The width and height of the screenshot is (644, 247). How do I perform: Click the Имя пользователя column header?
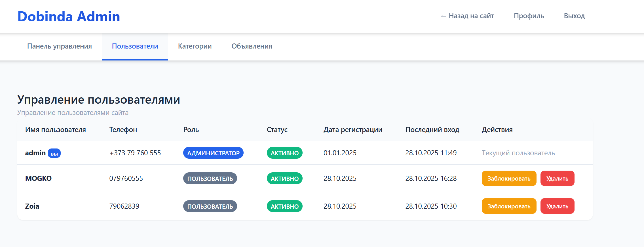click(56, 130)
